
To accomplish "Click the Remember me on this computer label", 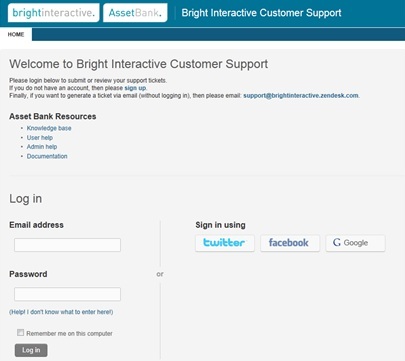I will click(69, 333).
